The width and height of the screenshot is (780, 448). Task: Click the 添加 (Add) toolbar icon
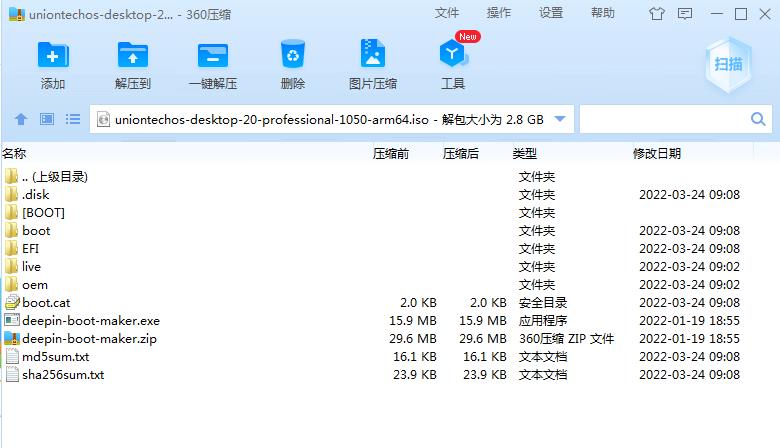(53, 55)
